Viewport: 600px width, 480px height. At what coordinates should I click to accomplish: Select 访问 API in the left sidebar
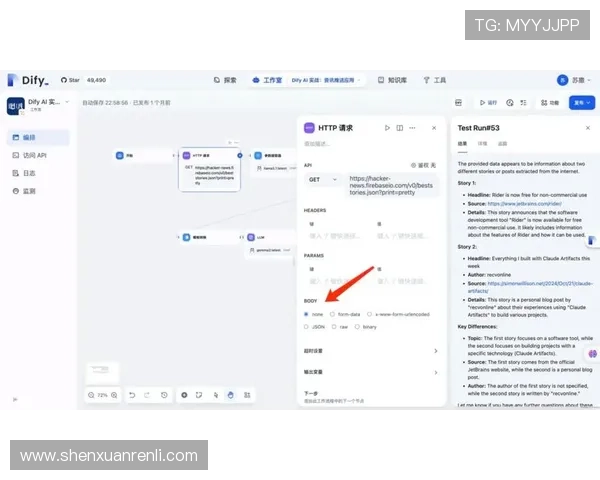[x=38, y=155]
